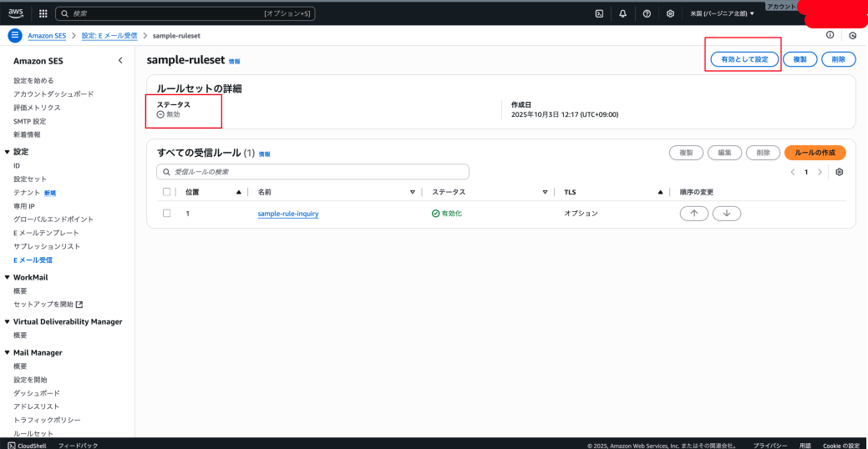Toggle the hamburger navigation menu
The height and width of the screenshot is (449, 868).
pos(15,35)
